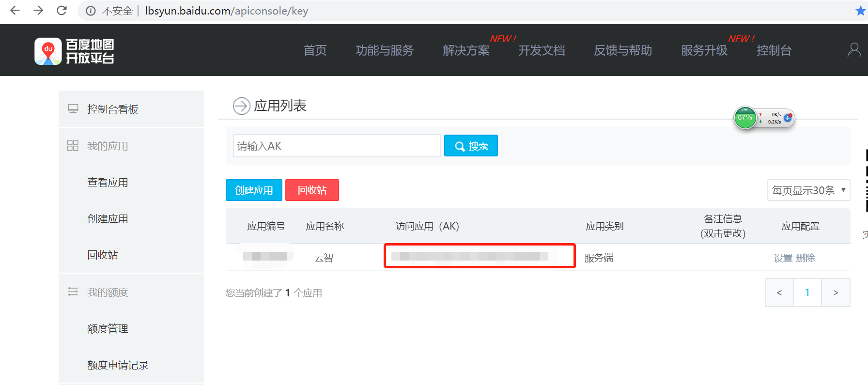
Task: Click the 应用名称 column header
Action: point(325,226)
